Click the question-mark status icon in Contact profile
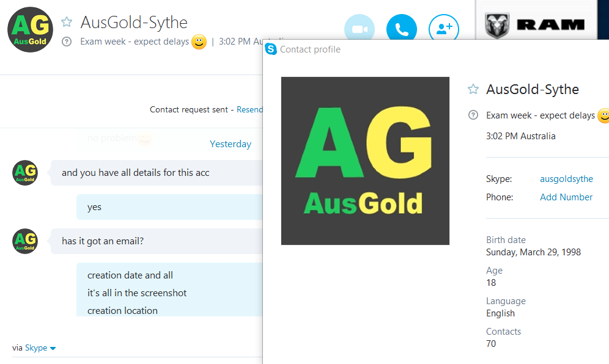The image size is (609, 364). 473,115
